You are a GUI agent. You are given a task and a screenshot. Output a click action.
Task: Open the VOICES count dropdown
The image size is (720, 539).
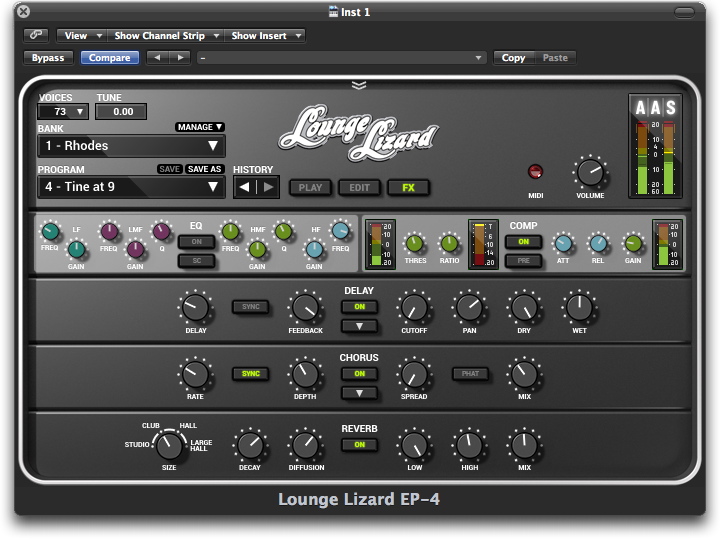tap(63, 112)
